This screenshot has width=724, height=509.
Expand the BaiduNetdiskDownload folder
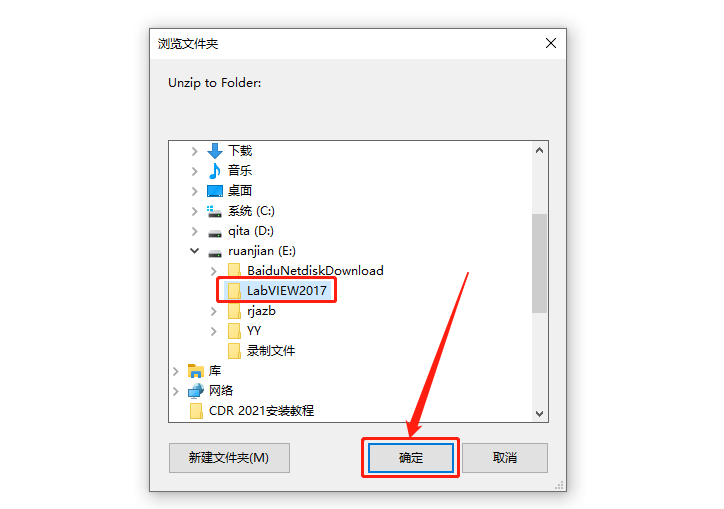click(x=213, y=271)
